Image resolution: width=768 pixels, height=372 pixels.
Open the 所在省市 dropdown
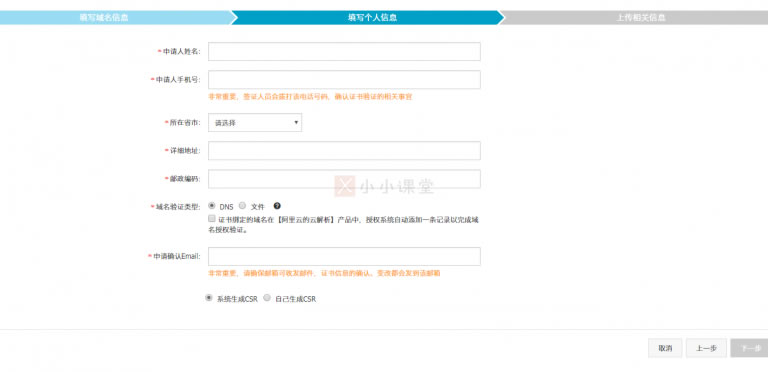[x=255, y=123]
